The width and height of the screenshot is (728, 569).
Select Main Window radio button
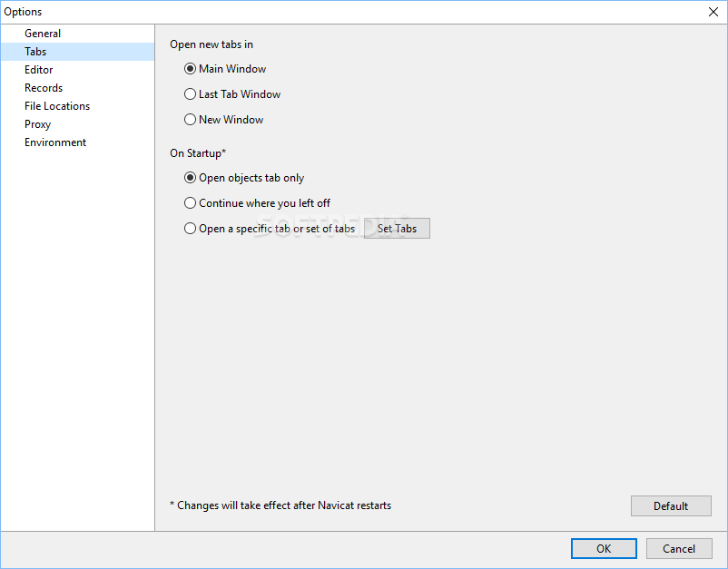pyautogui.click(x=190, y=69)
